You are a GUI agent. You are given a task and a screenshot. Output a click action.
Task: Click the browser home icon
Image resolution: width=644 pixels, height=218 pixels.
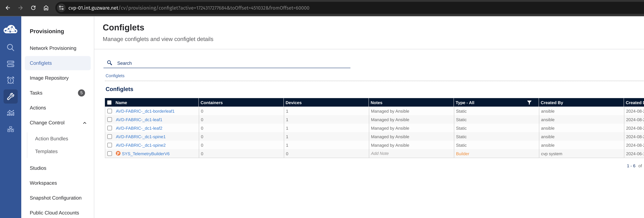(46, 8)
